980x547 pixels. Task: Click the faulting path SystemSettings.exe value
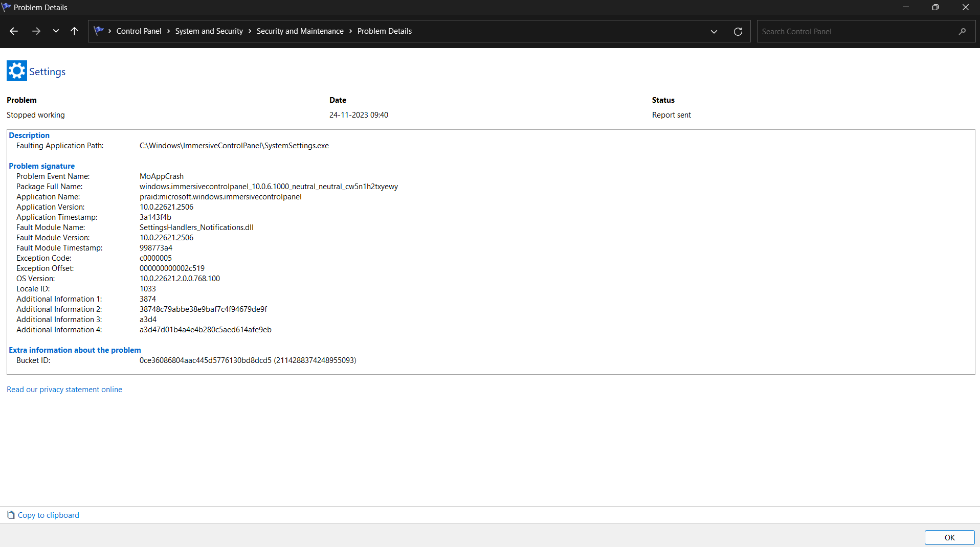pos(234,146)
